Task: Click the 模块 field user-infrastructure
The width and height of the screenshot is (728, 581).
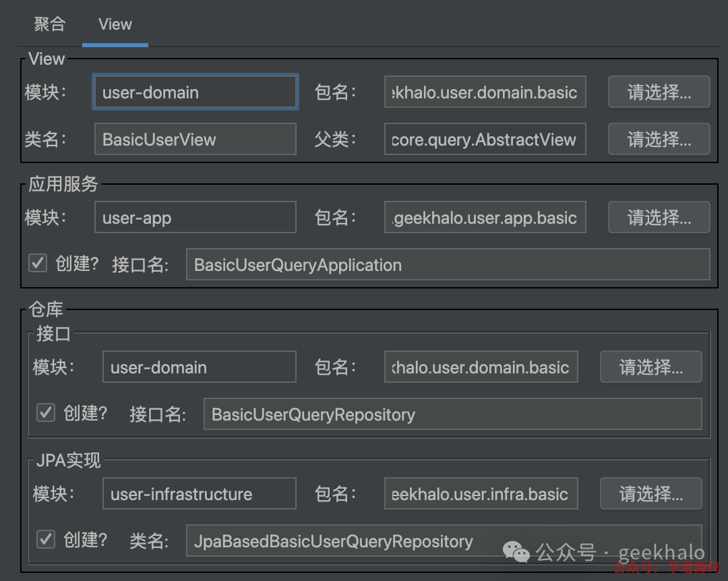Action: pyautogui.click(x=199, y=493)
